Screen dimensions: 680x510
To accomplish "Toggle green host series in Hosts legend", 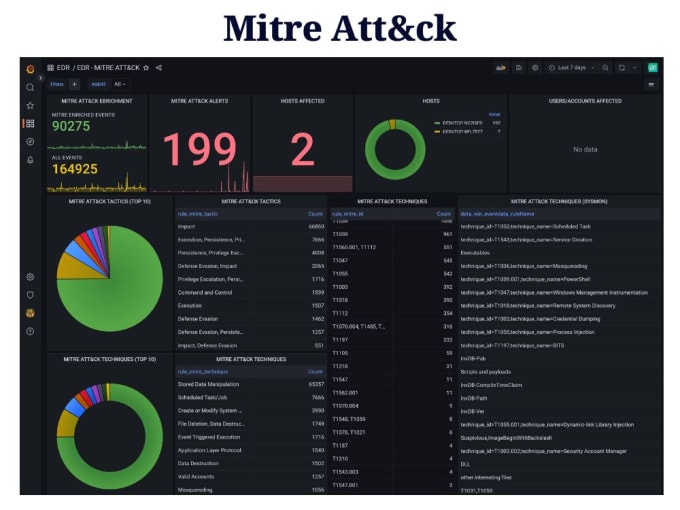I will pos(462,123).
